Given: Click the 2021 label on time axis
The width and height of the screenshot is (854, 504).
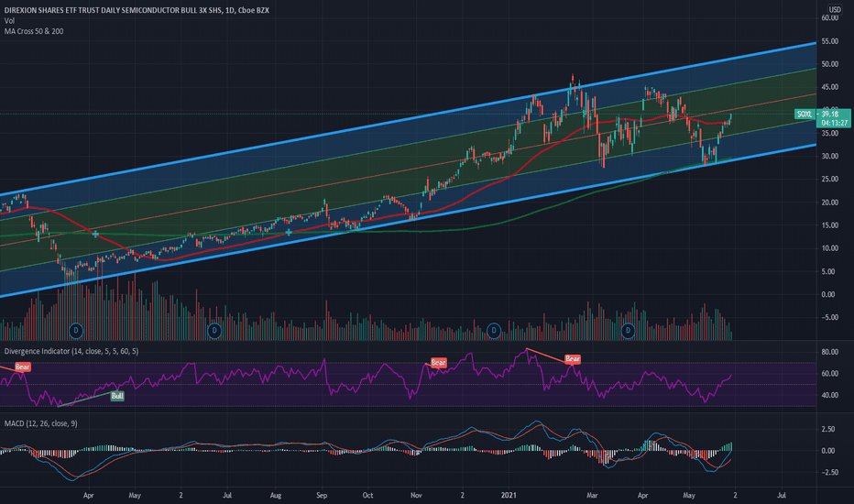Looking at the screenshot, I should pyautogui.click(x=509, y=495).
